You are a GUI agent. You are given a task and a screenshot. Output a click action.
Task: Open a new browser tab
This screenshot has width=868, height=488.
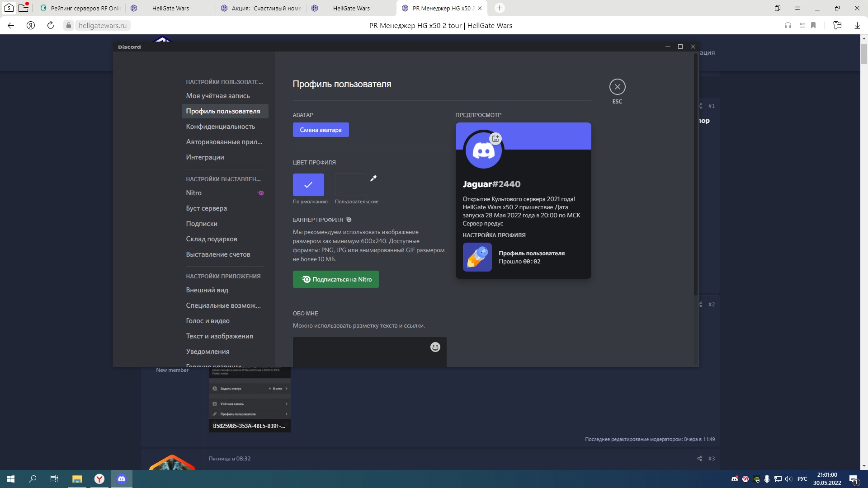tap(500, 8)
